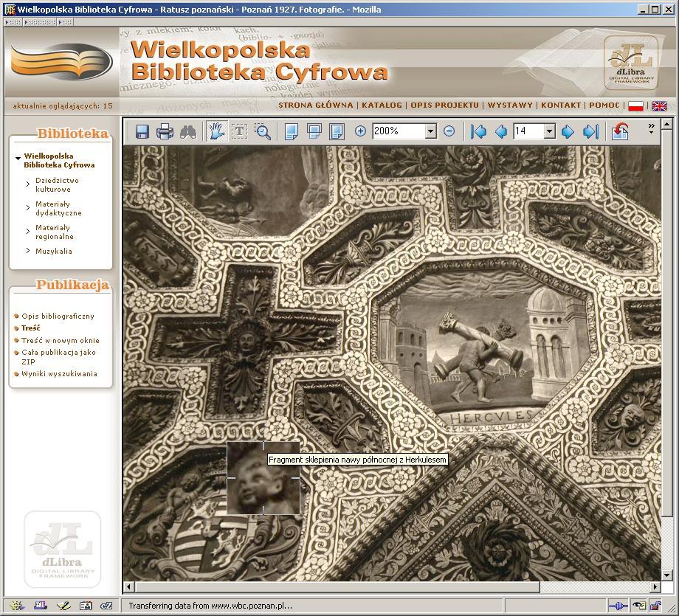This screenshot has width=679, height=616.
Task: Open the 200% zoom dropdown arrow
Action: [430, 131]
